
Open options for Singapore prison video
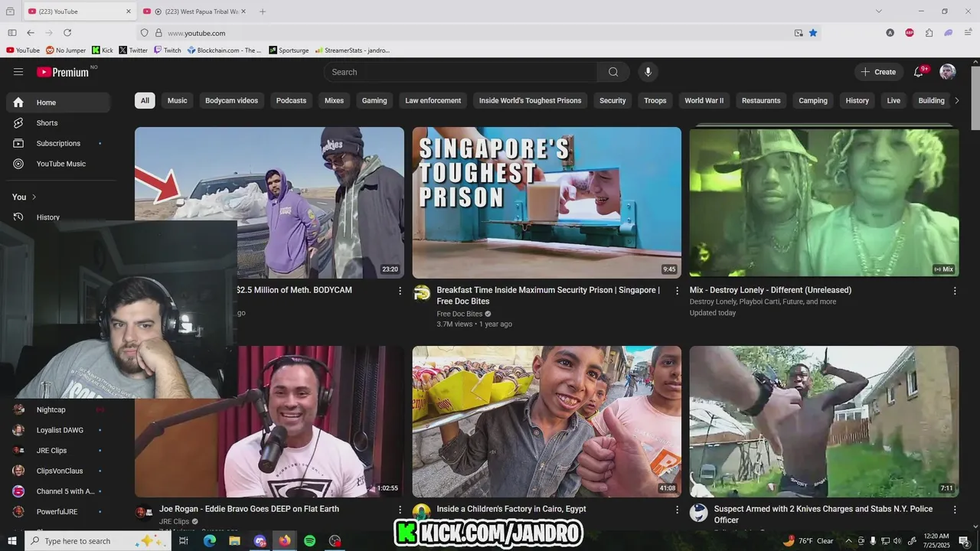pos(677,291)
